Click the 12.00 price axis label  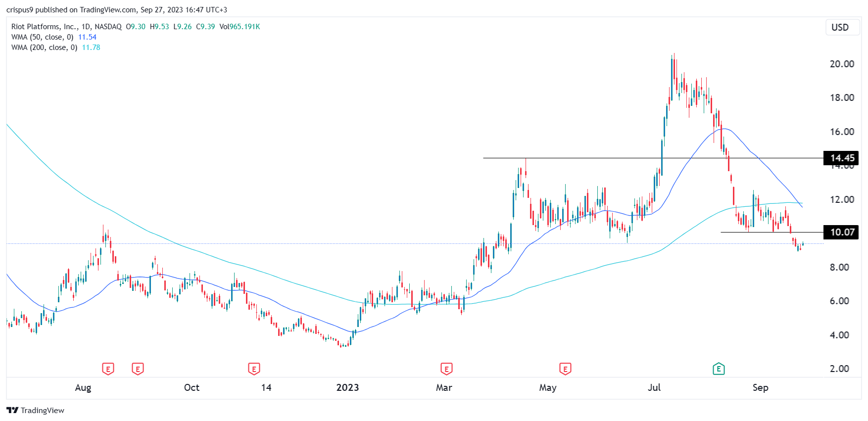coord(842,199)
